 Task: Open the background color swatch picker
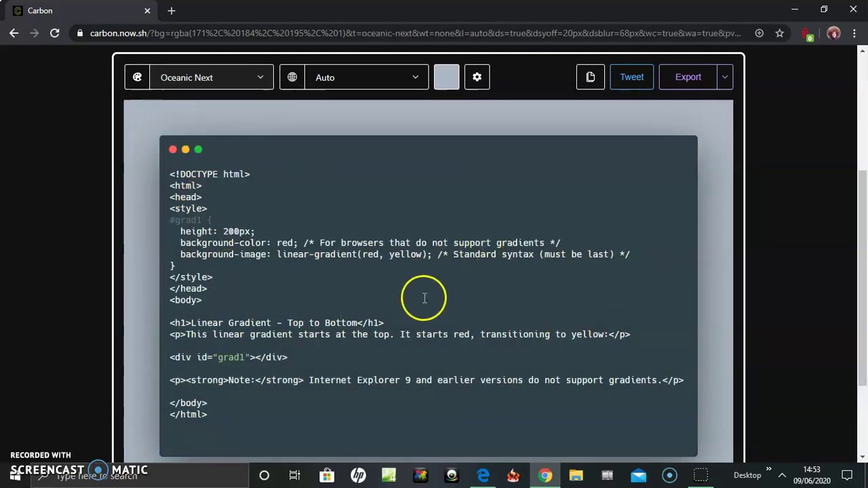[x=446, y=77]
